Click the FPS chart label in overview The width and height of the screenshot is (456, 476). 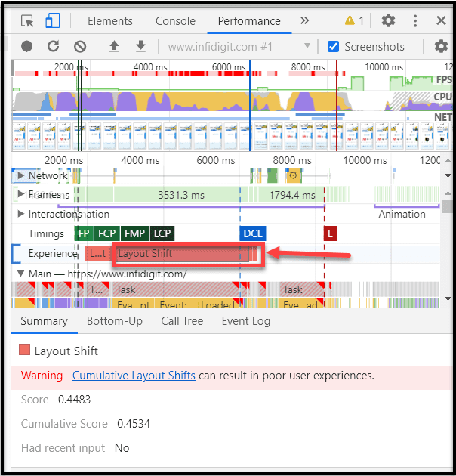pyautogui.click(x=444, y=79)
